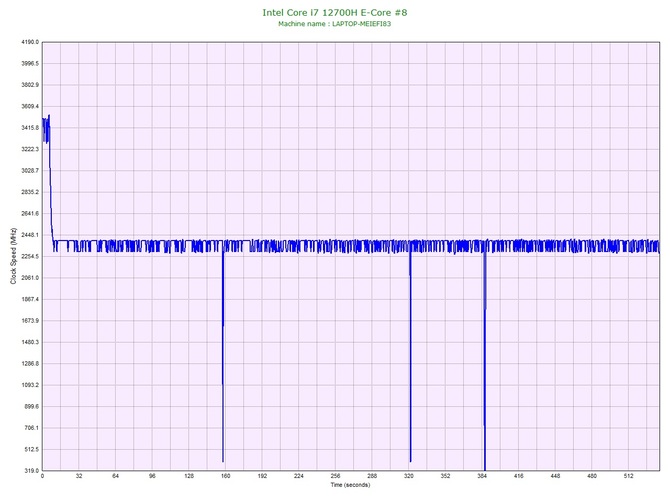This screenshot has height=502, width=670.
Task: Click the x-axis tick label 128
Action: 189,476
